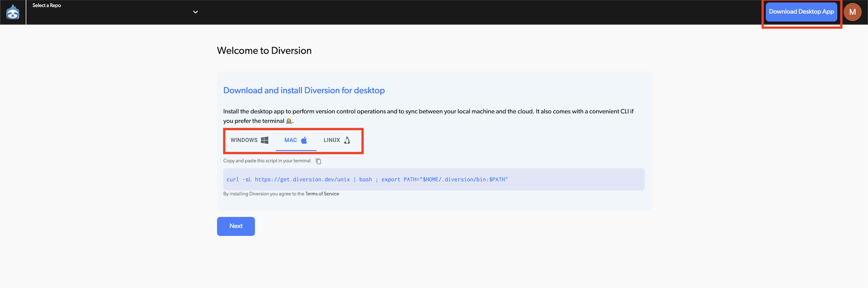
Task: Click the Download Desktop App button
Action: pos(801,12)
